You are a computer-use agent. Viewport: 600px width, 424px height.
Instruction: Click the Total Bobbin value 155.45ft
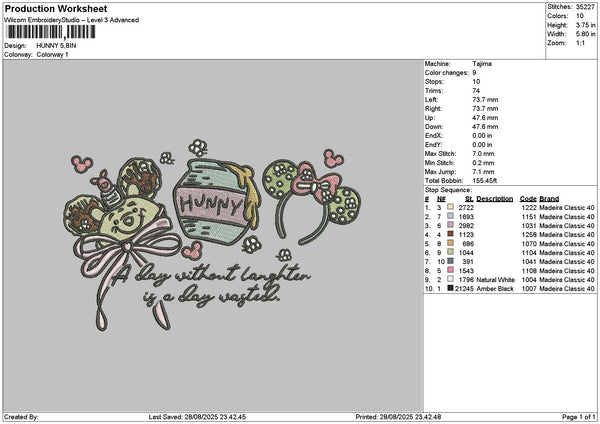(x=484, y=181)
